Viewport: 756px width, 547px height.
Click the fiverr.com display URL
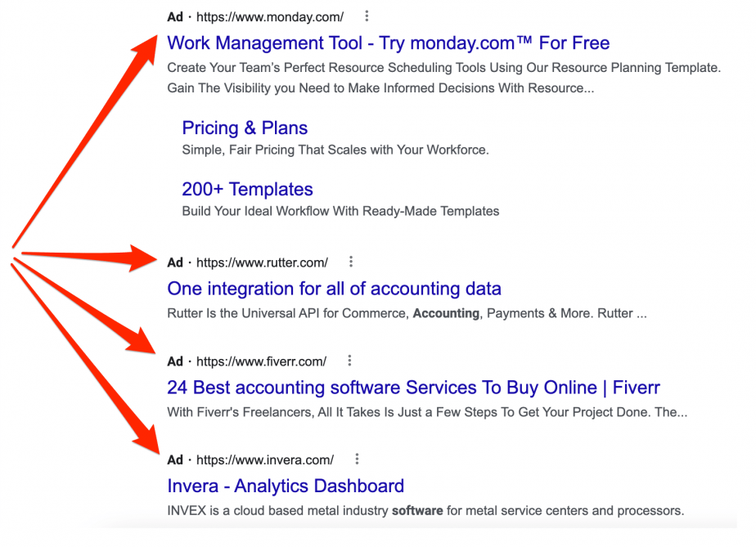coord(263,360)
